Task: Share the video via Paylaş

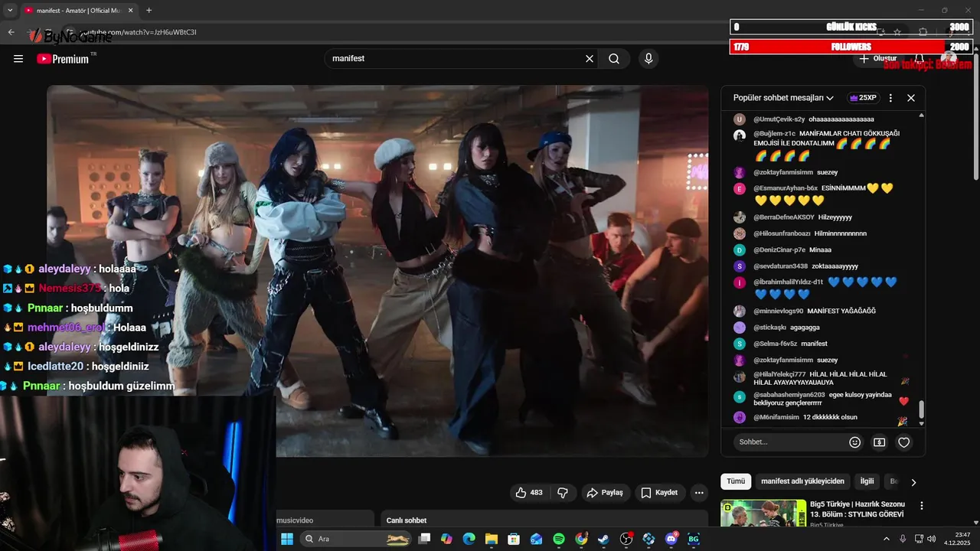Action: tap(605, 493)
